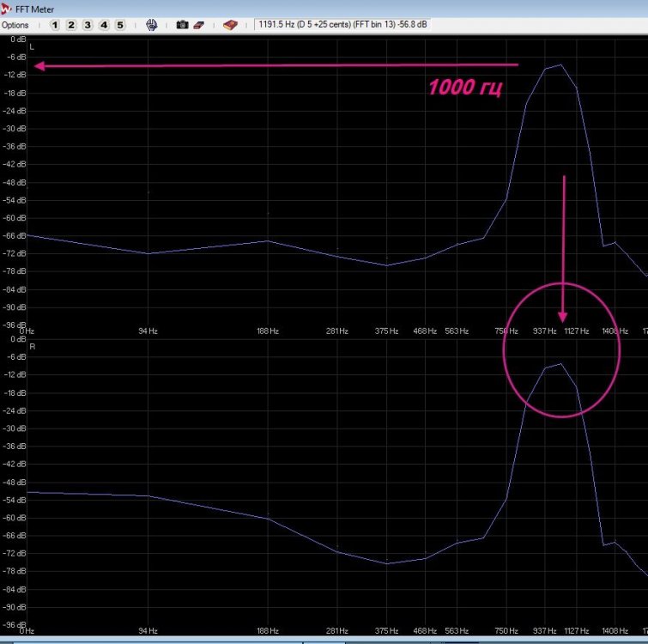Click the peak of the left channel curve
Viewport: 648px width, 644px height.
[x=561, y=65]
